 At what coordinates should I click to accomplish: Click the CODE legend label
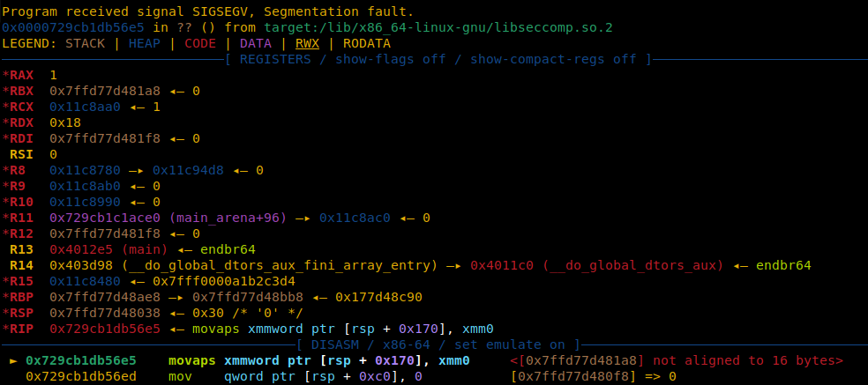[x=200, y=43]
